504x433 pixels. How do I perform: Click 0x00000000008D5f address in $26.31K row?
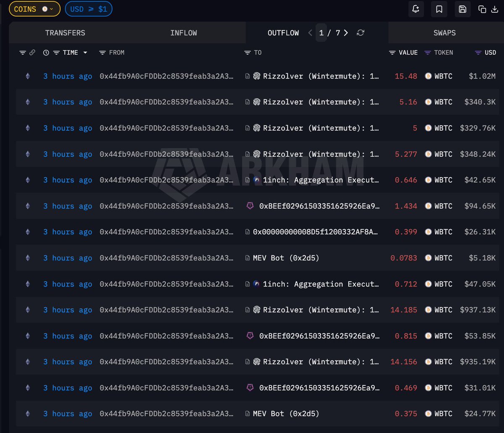[x=315, y=232]
